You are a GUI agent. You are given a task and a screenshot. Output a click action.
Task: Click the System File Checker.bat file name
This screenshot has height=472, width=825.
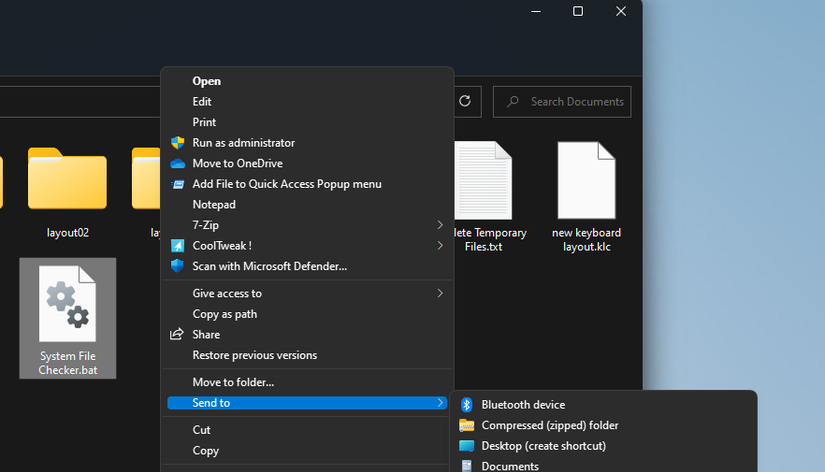coord(68,363)
